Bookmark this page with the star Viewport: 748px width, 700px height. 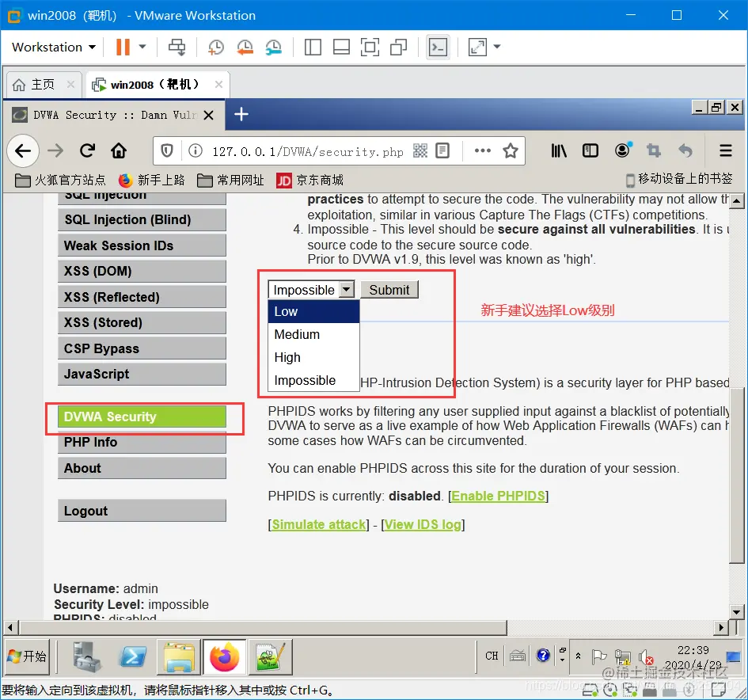coord(511,150)
